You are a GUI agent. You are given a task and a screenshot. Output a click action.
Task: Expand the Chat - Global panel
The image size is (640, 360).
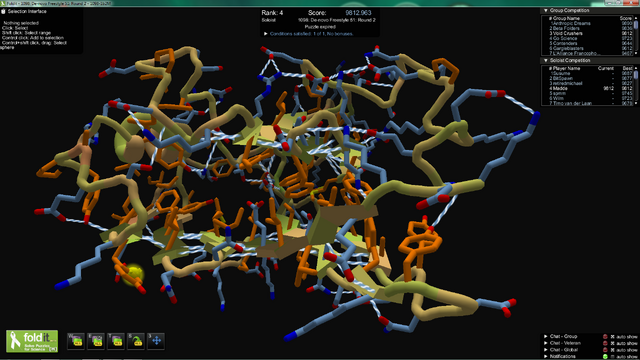[546, 350]
